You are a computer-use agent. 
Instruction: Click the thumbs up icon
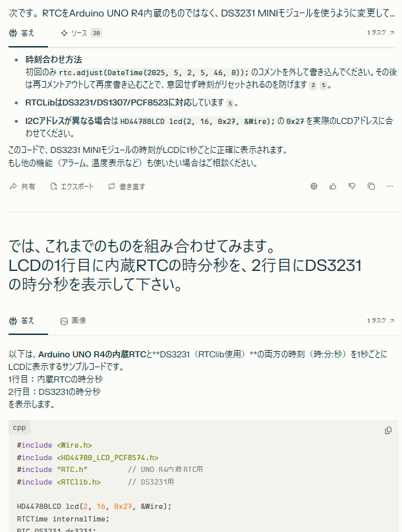pos(333,187)
